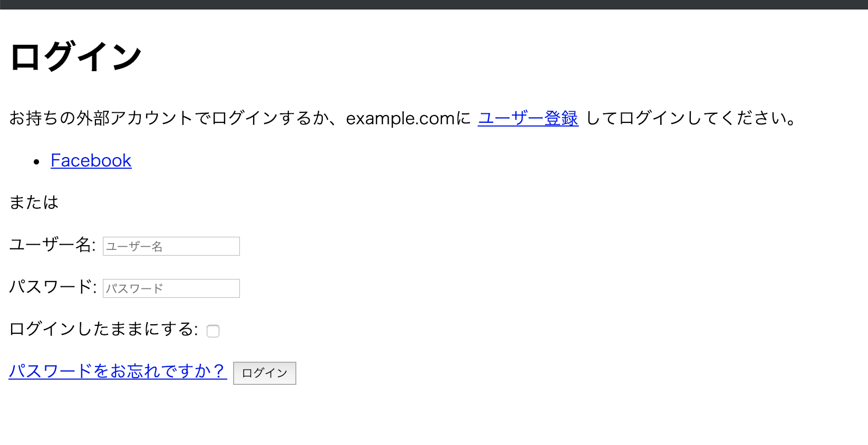This screenshot has width=868, height=445.
Task: Click the ログイン page heading
Action: coord(76,56)
